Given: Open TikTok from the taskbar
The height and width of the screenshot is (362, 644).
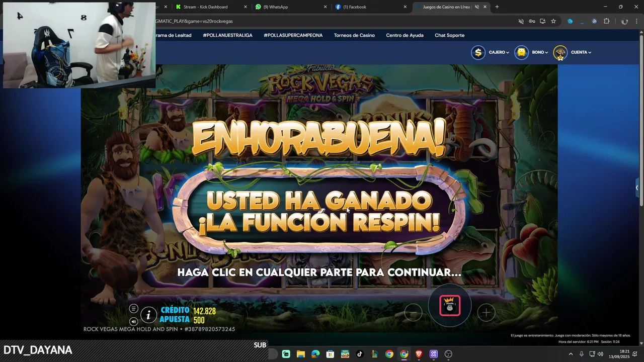Looking at the screenshot, I should click(x=360, y=354).
